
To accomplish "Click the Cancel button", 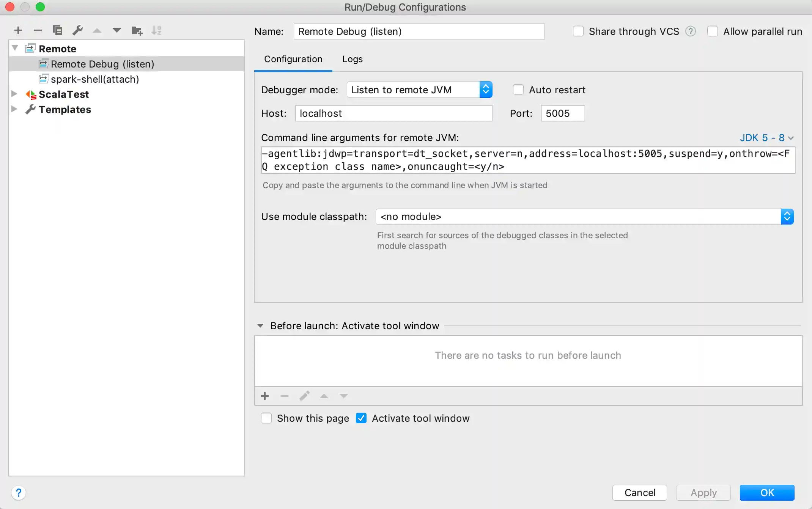I will [639, 492].
